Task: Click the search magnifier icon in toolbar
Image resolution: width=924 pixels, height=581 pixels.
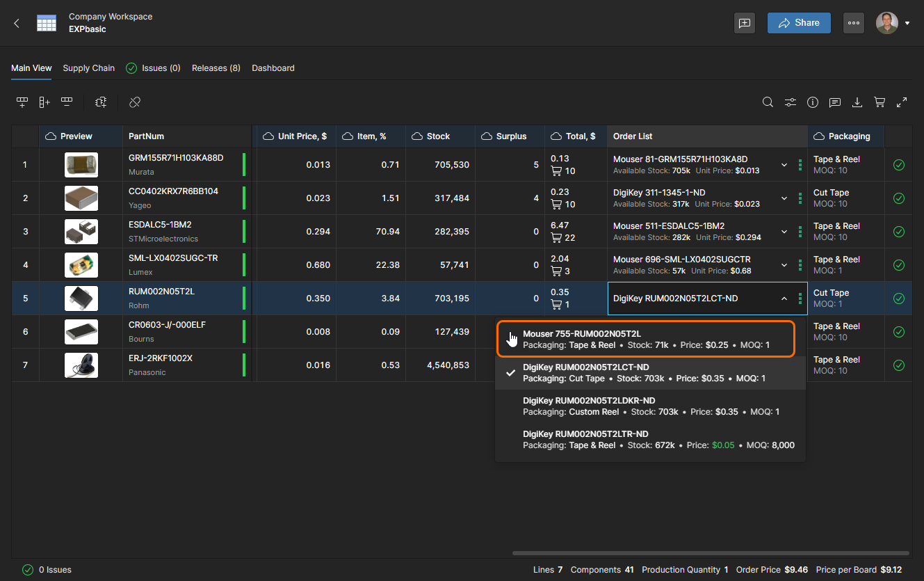Action: pyautogui.click(x=768, y=102)
